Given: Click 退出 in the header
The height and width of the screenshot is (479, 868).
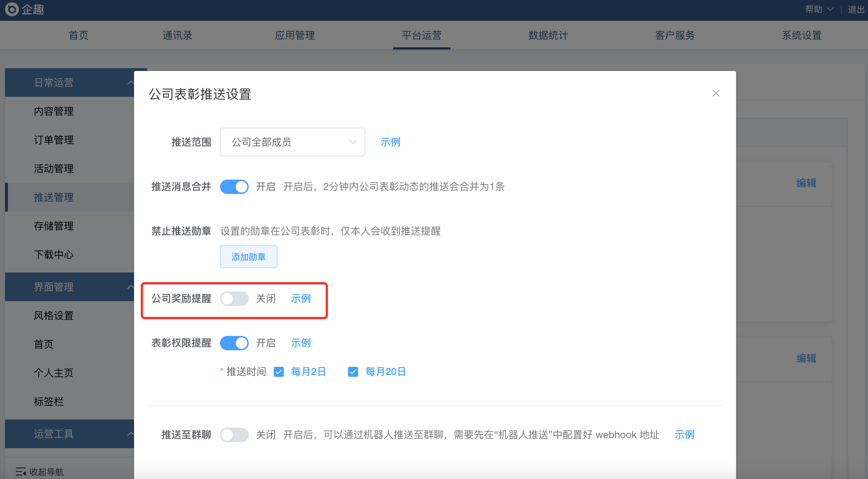Looking at the screenshot, I should 856,10.
